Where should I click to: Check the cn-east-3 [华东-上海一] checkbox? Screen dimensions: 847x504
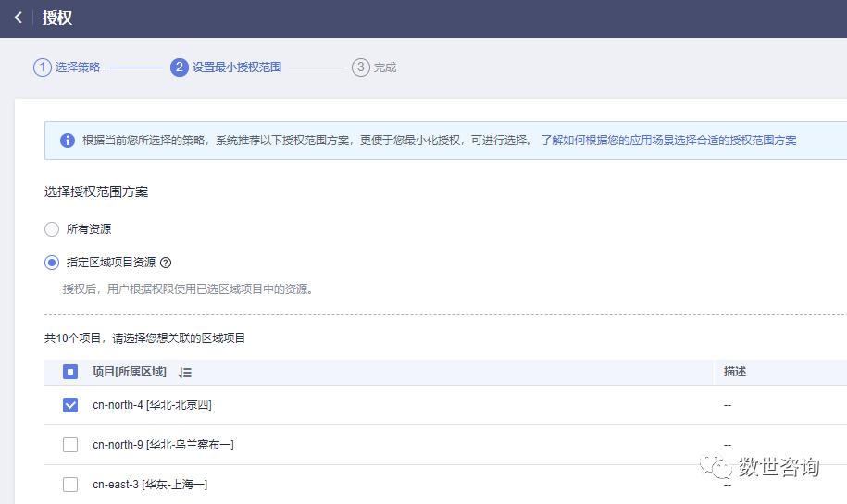click(x=70, y=485)
